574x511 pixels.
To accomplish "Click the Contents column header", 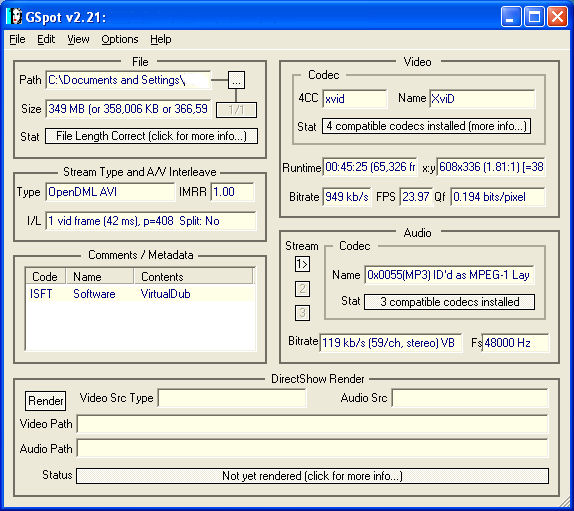I will (x=193, y=276).
